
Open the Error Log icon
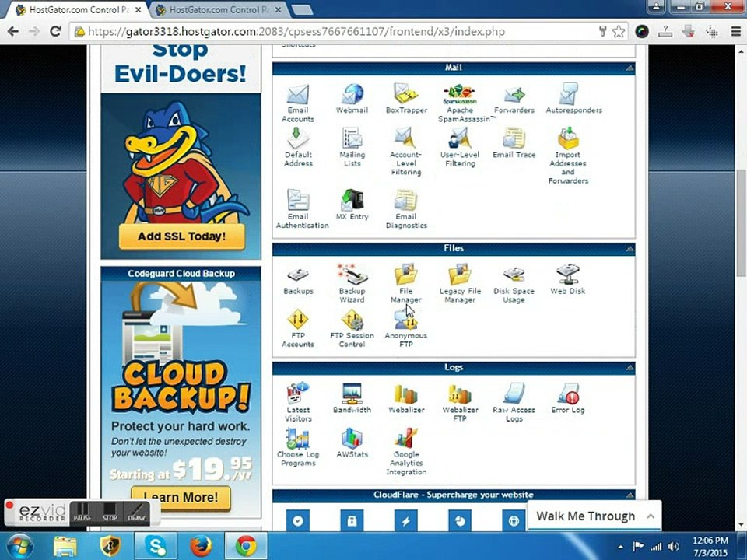click(x=568, y=398)
